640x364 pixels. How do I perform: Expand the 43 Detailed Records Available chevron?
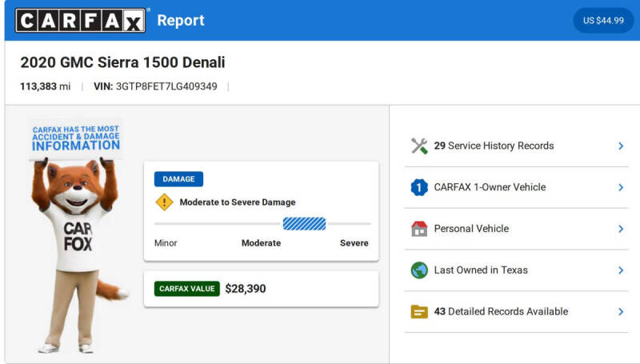tap(621, 312)
